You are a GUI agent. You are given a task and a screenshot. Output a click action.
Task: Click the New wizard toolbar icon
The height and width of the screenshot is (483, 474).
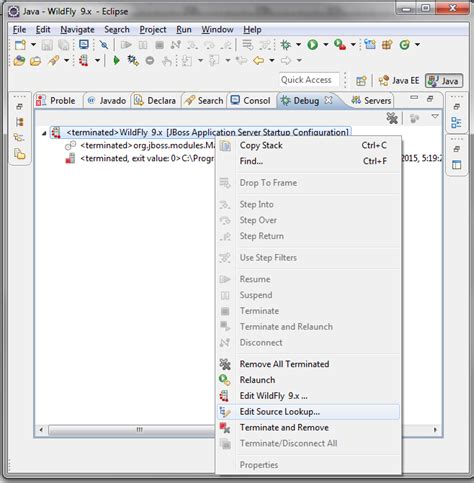[21, 44]
